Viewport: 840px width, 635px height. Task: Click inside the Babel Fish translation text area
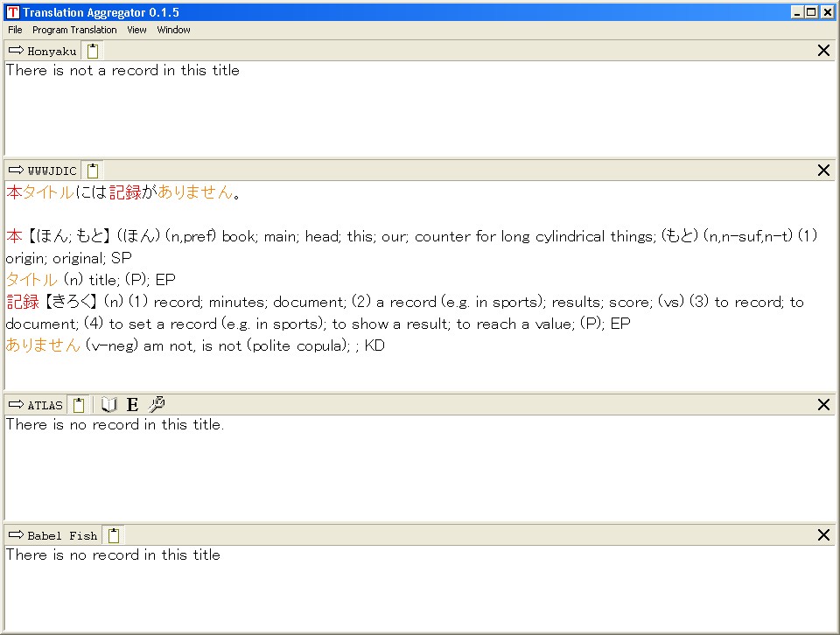tap(420, 590)
